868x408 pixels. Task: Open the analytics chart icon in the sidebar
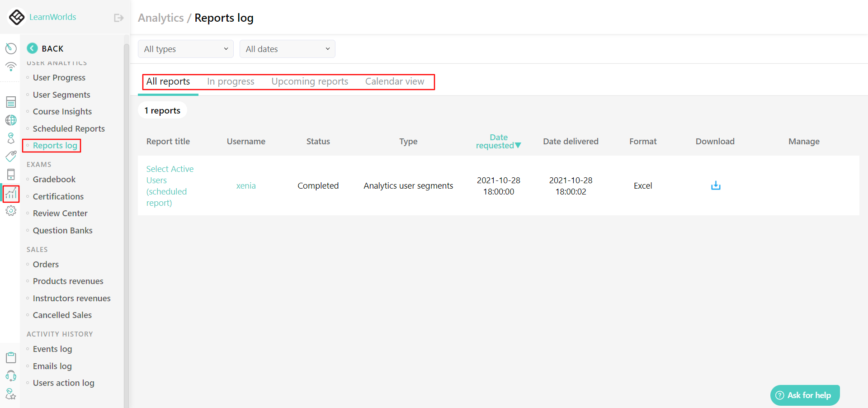coord(11,194)
